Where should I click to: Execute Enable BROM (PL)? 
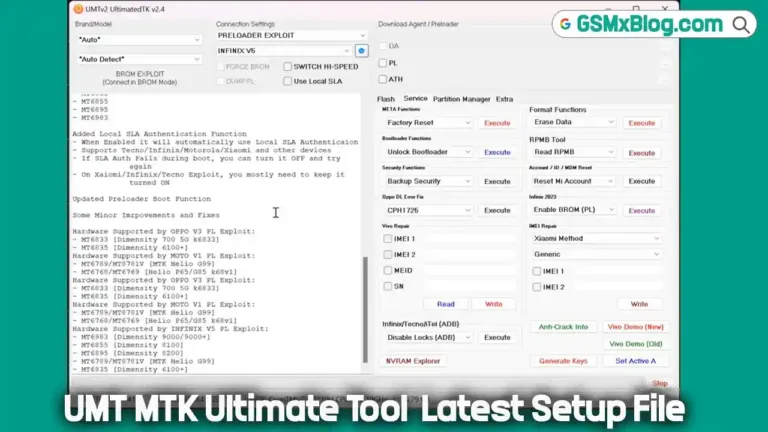[x=642, y=211]
